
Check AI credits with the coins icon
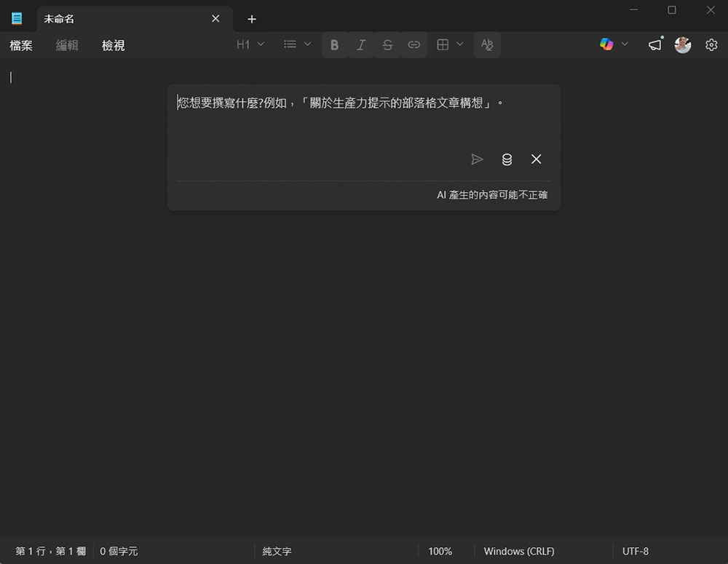click(507, 159)
